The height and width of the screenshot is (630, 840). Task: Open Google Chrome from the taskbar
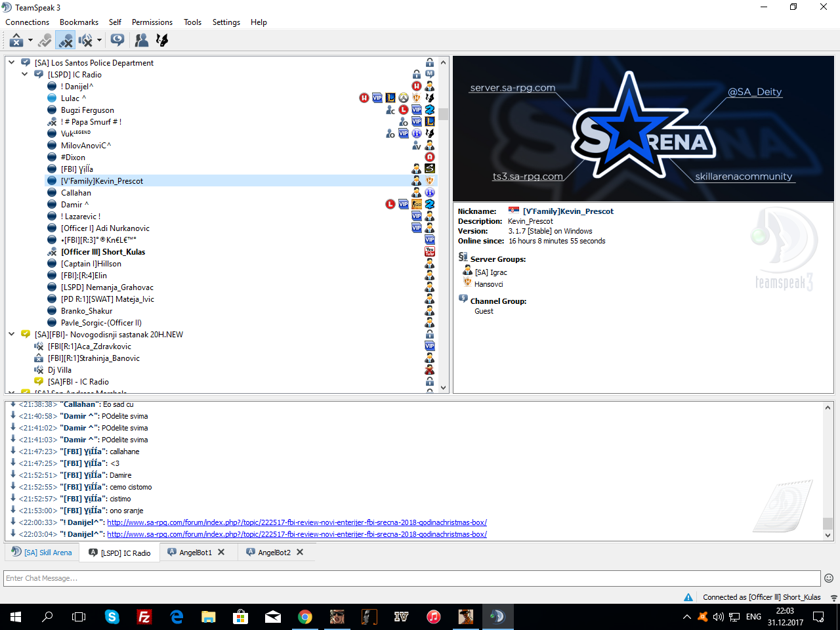point(304,617)
